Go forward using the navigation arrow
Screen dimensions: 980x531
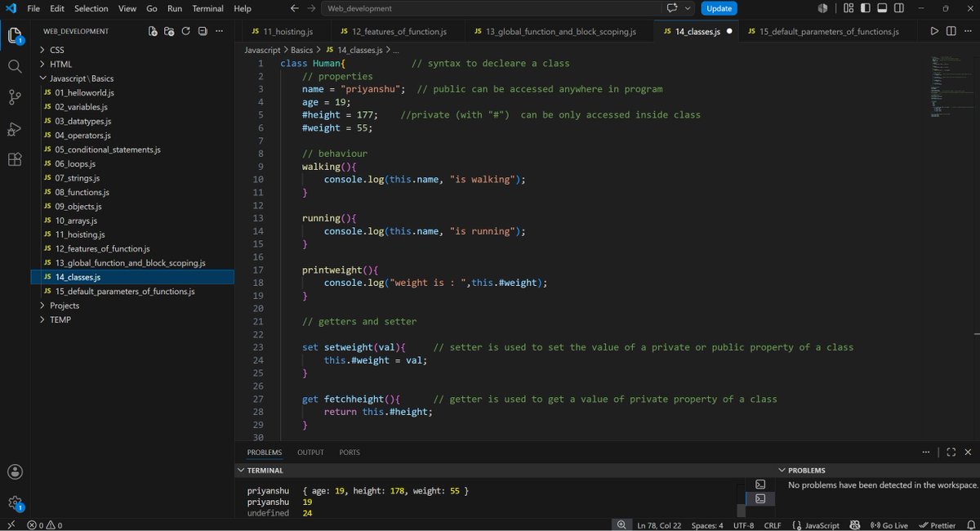coord(310,8)
